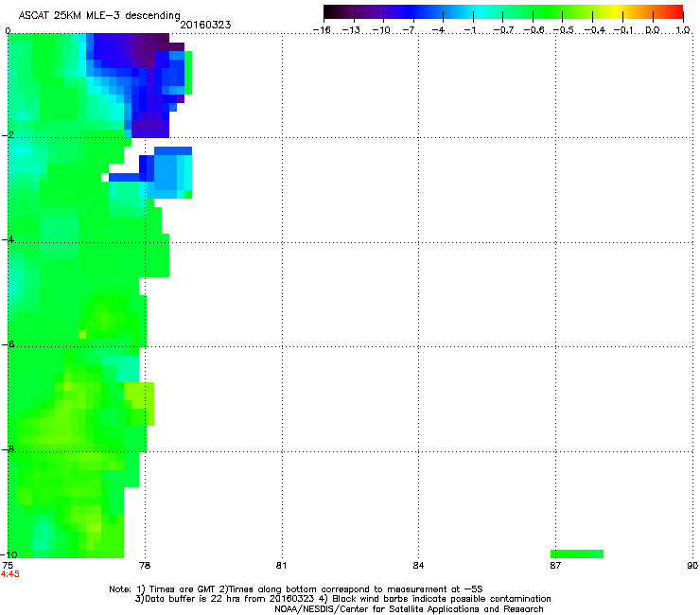Select the -16 color scale tick label
Screen dimensions: 700x615
click(x=322, y=30)
